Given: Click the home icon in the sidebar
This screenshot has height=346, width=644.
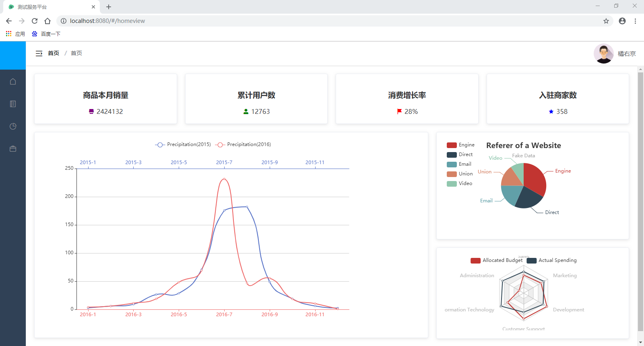Looking at the screenshot, I should coord(13,82).
